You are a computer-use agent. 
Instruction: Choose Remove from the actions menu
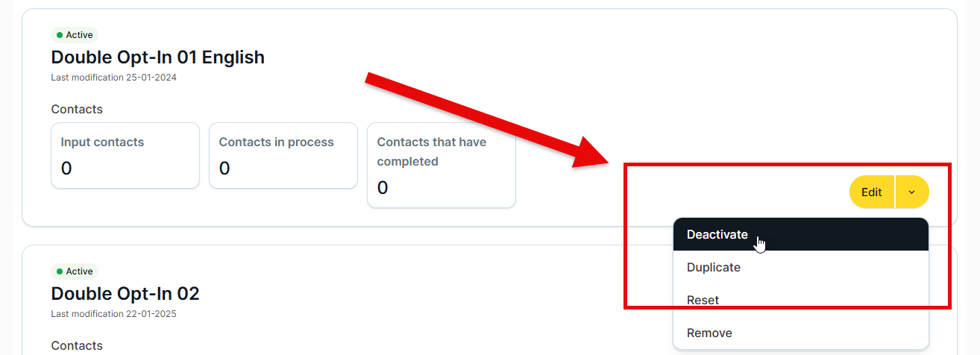tap(709, 333)
